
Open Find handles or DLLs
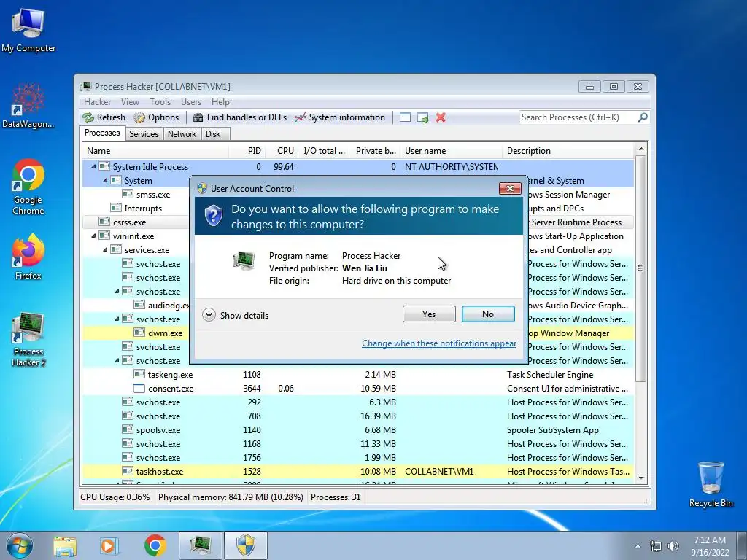click(x=239, y=117)
